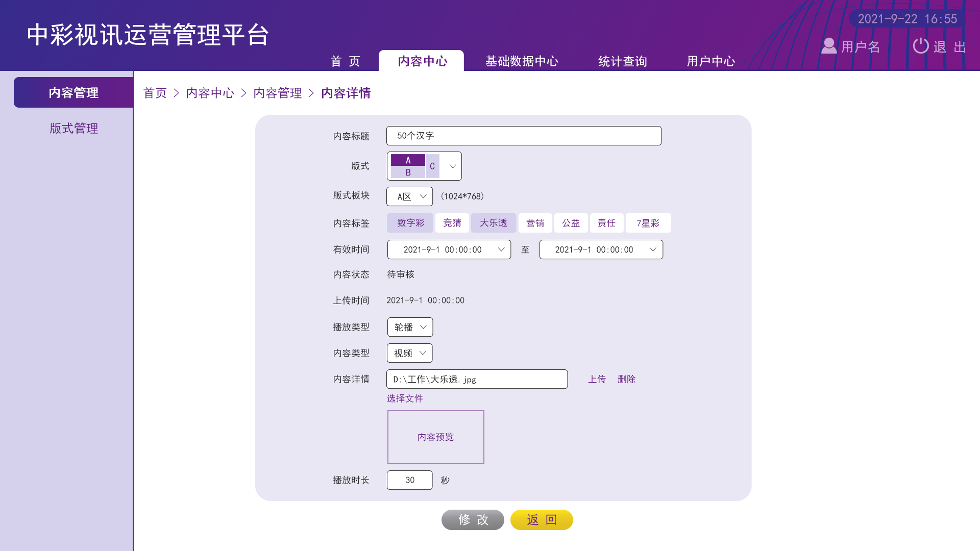Click the 修改 button
980x551 pixels.
pos(473,520)
